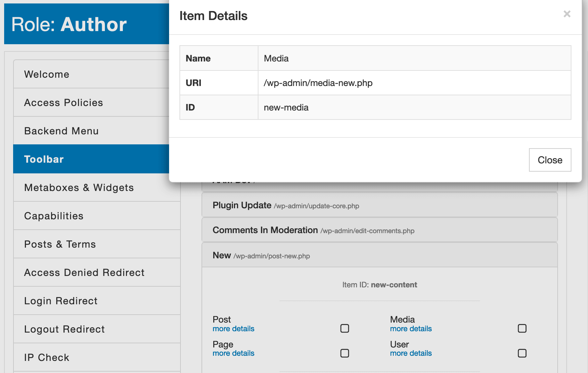Tick the Media restriction checkbox

coord(522,328)
